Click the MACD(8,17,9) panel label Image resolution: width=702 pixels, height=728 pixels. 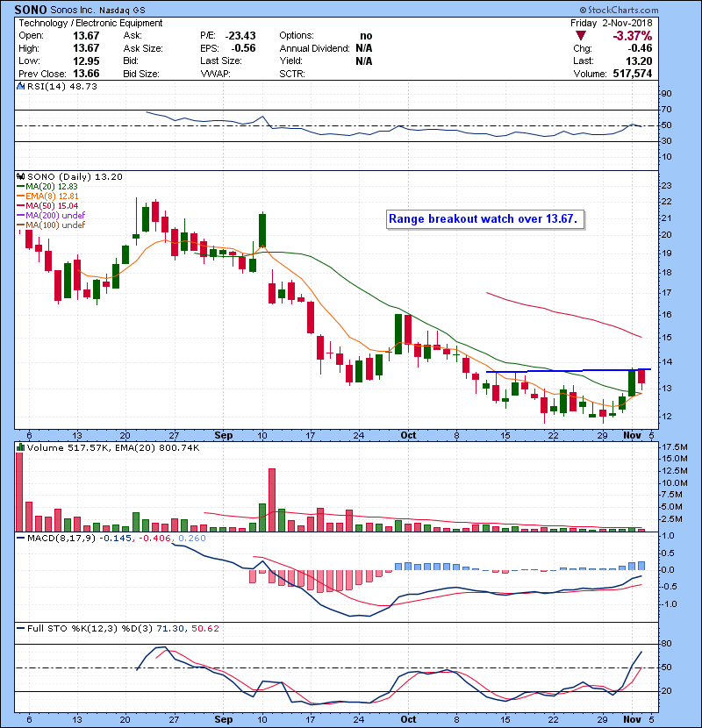[61, 539]
